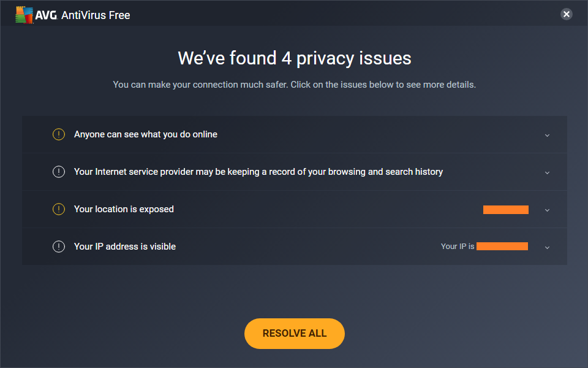Viewport: 588px width, 368px height.
Task: Close the privacy issues dialog
Action: pos(567,14)
